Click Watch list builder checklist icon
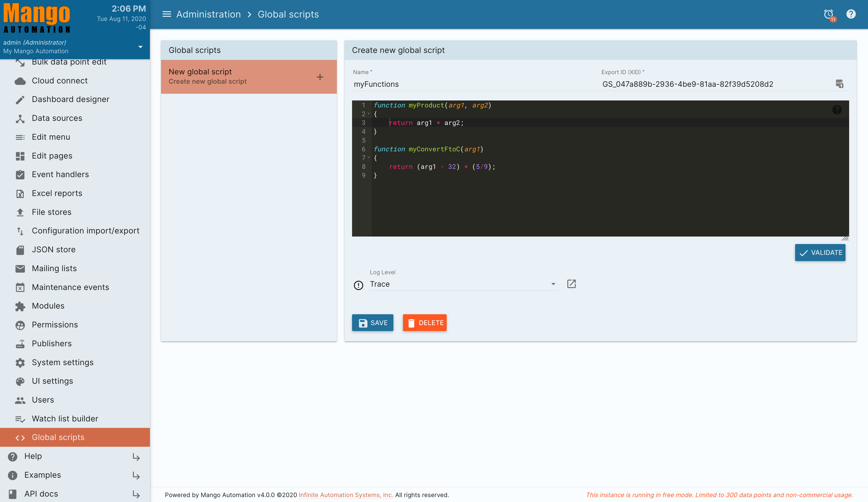The image size is (868, 502). 20,419
